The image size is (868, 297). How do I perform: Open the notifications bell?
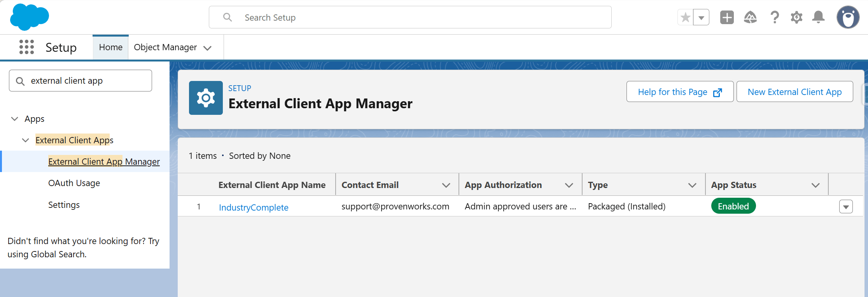(x=819, y=17)
